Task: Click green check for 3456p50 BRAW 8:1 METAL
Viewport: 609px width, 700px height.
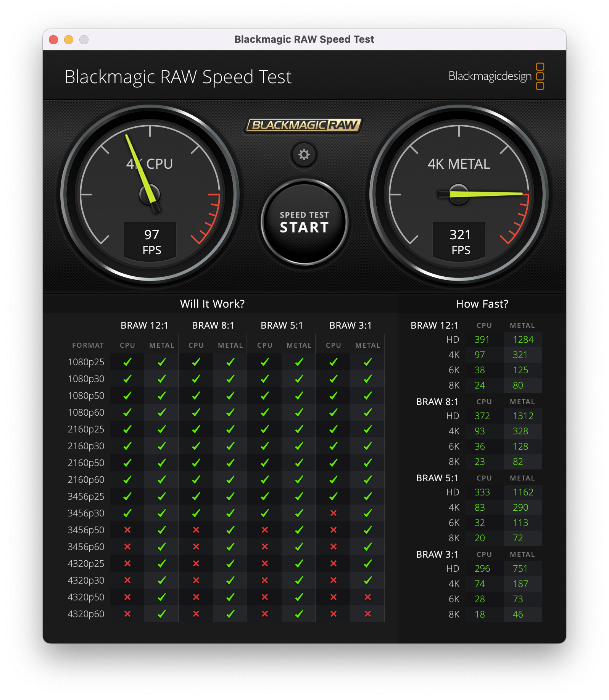Action: point(230,530)
